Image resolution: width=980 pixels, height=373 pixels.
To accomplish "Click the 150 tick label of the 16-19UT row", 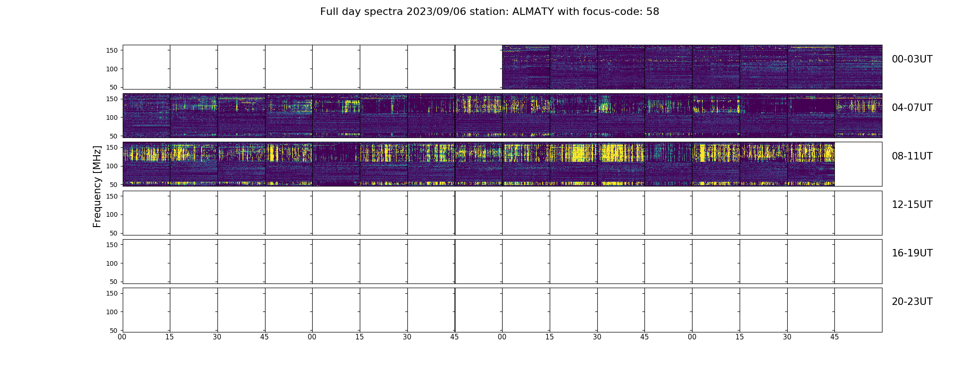I will 112,245.
